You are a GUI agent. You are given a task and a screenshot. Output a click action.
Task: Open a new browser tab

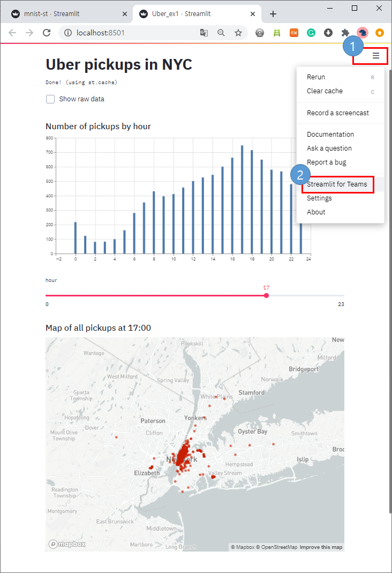[x=273, y=14]
